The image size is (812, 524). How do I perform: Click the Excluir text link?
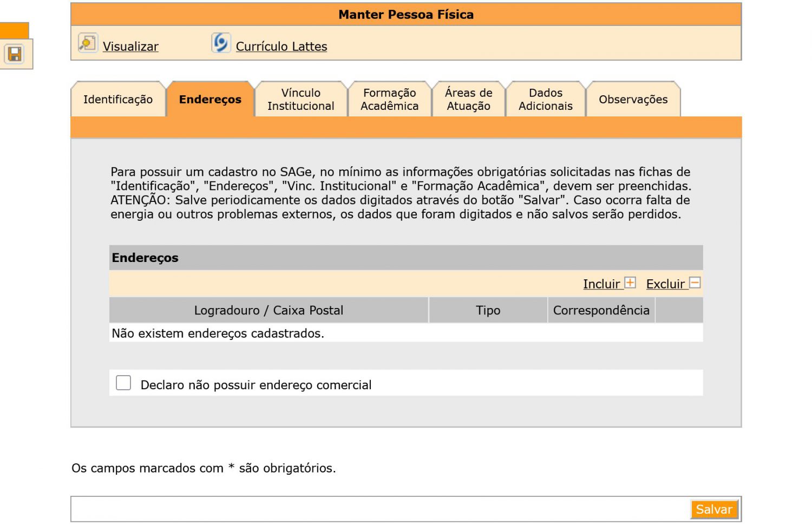pyautogui.click(x=665, y=284)
